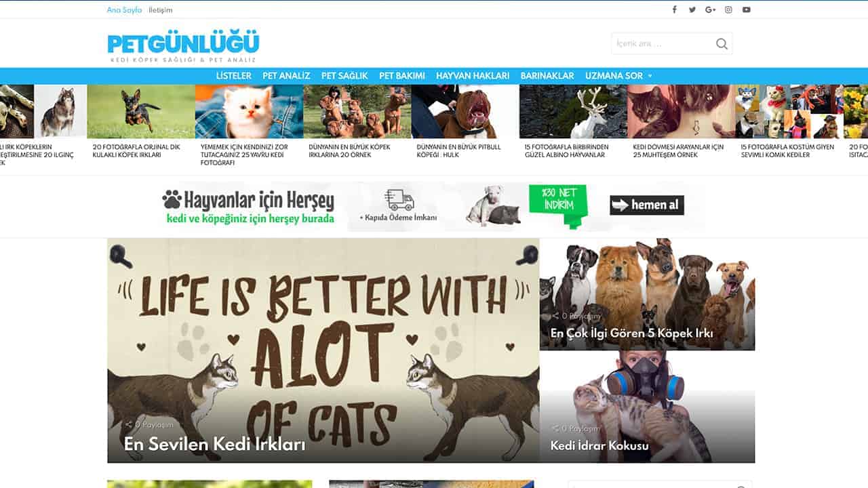Open the Google Plus social icon
This screenshot has width=868, height=488.
pyautogui.click(x=711, y=9)
